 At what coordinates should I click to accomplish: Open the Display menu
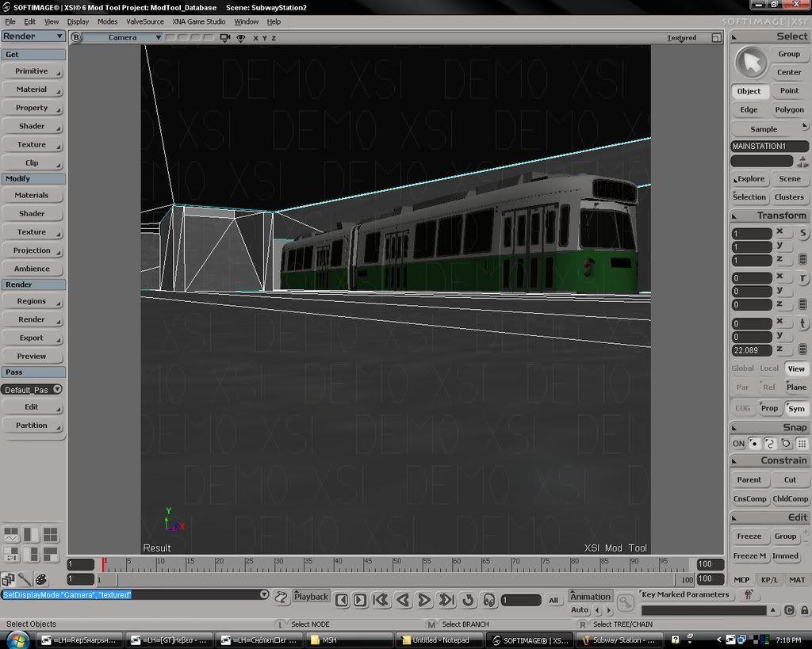click(78, 21)
